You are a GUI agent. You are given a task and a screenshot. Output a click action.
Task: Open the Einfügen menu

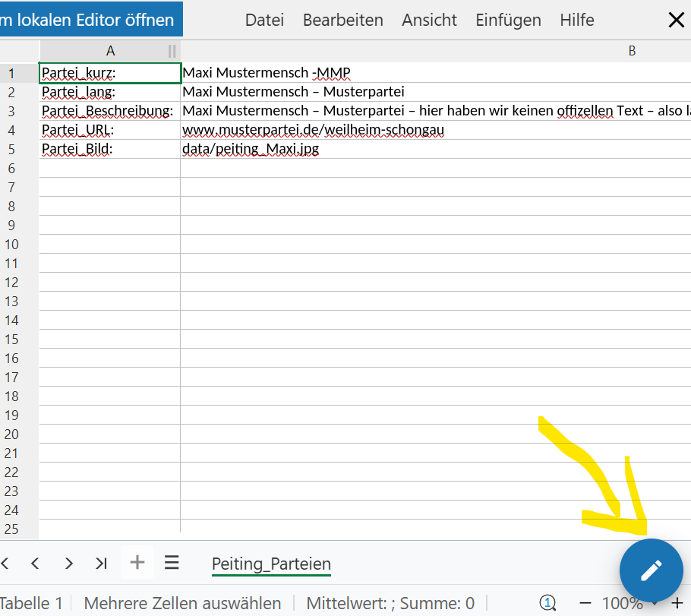pos(508,21)
